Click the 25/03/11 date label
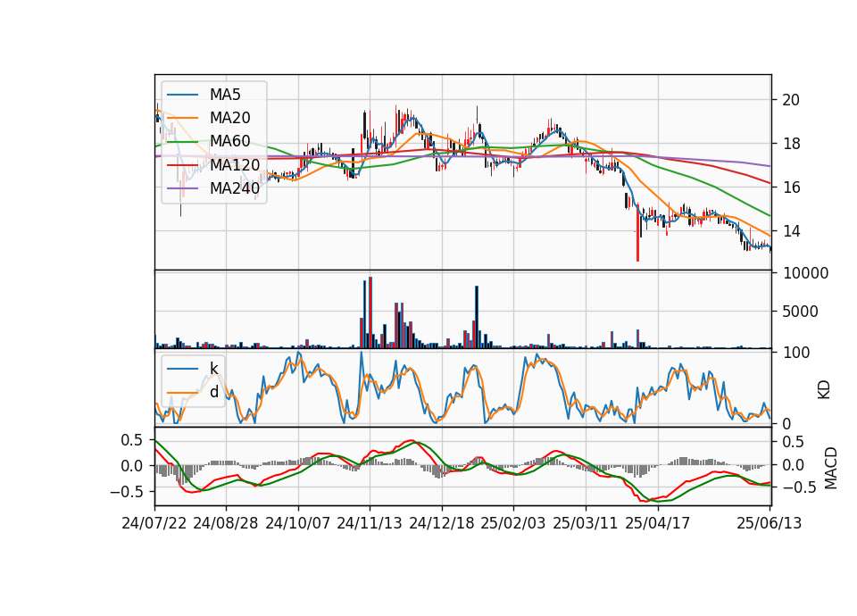Image resolution: width=857 pixels, height=616 pixels. tap(586, 523)
